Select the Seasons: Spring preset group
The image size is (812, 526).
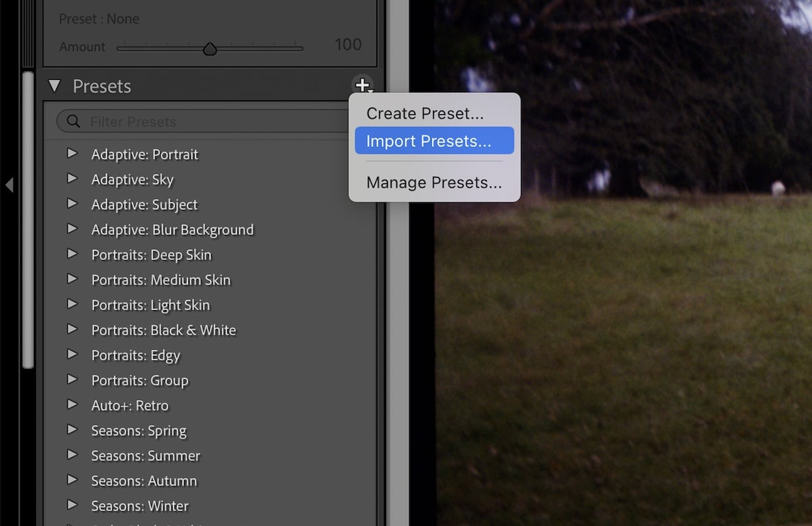coord(138,431)
